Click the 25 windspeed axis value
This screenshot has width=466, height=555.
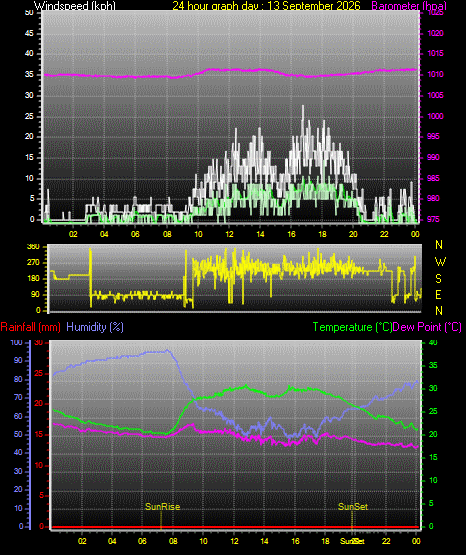coord(29,116)
